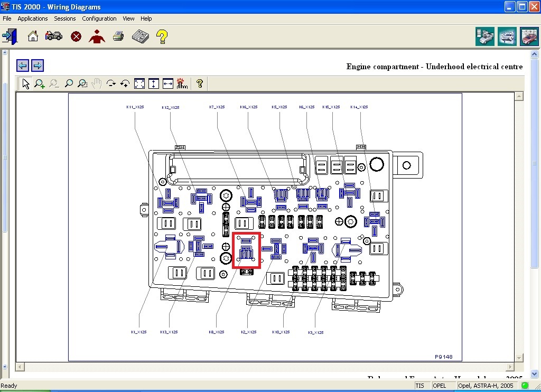
Task: Open the vehicle selection car icon
Action: (53, 36)
